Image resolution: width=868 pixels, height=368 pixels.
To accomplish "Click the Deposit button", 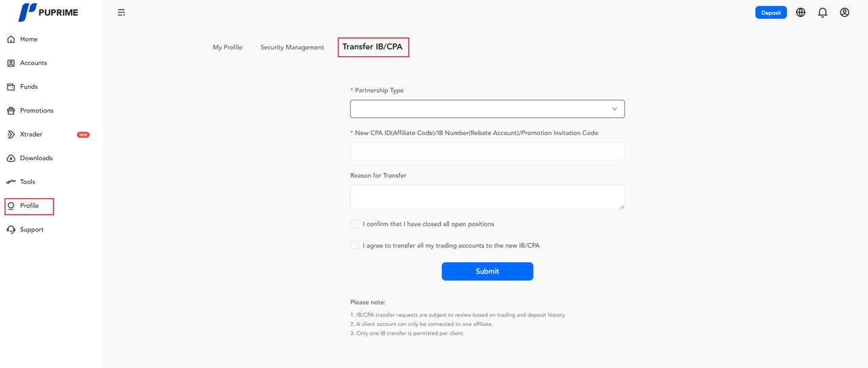I will point(771,12).
